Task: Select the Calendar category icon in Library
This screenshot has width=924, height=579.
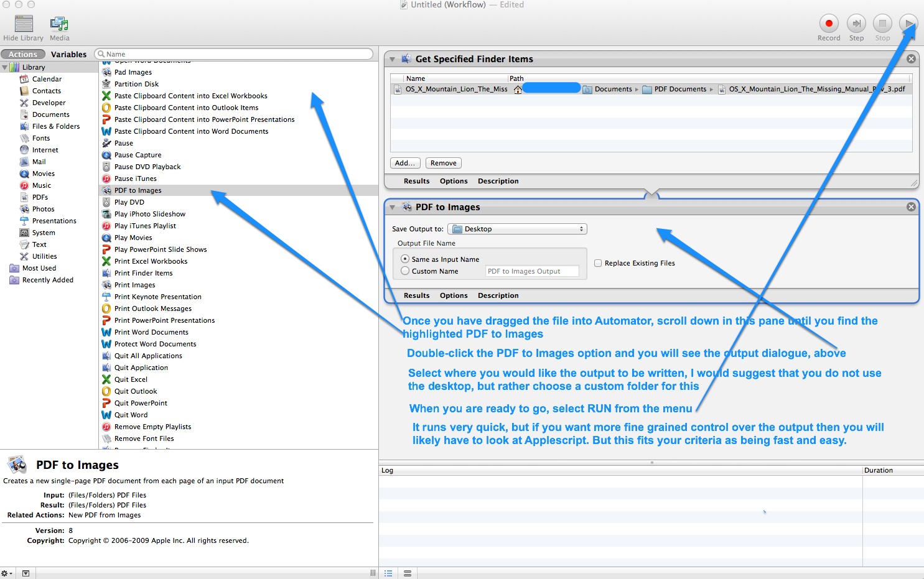Action: 24,79
